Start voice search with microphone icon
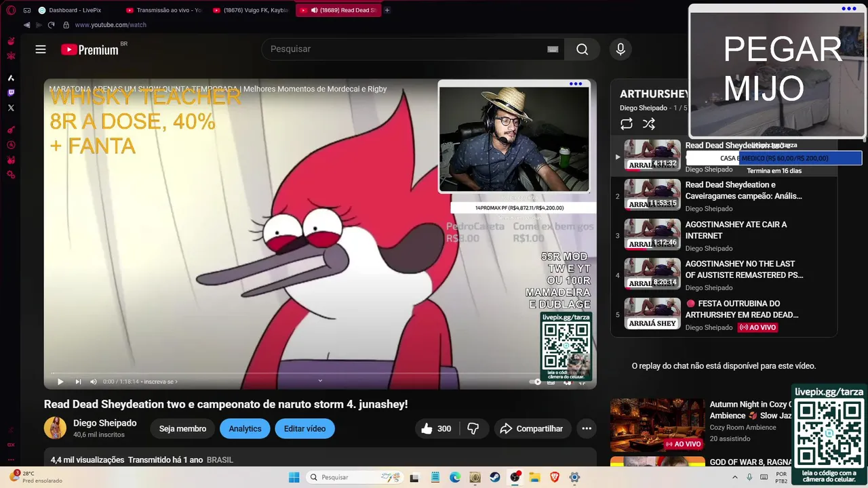 [x=620, y=49]
